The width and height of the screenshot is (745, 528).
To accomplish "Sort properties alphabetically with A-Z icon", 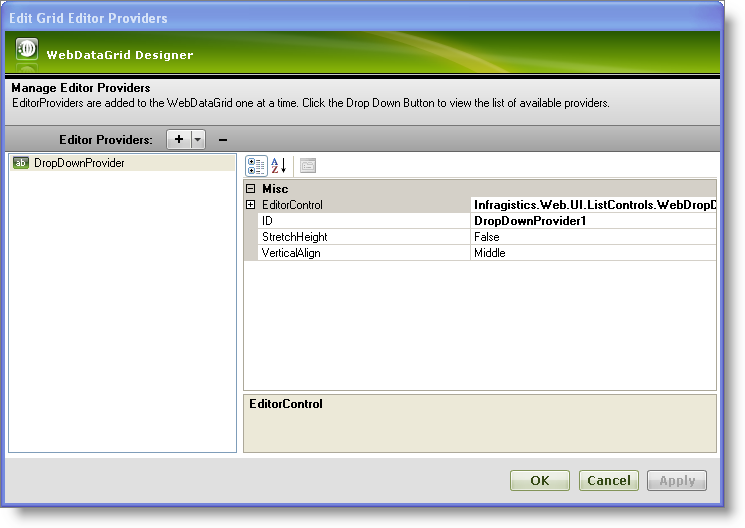I will 279,166.
